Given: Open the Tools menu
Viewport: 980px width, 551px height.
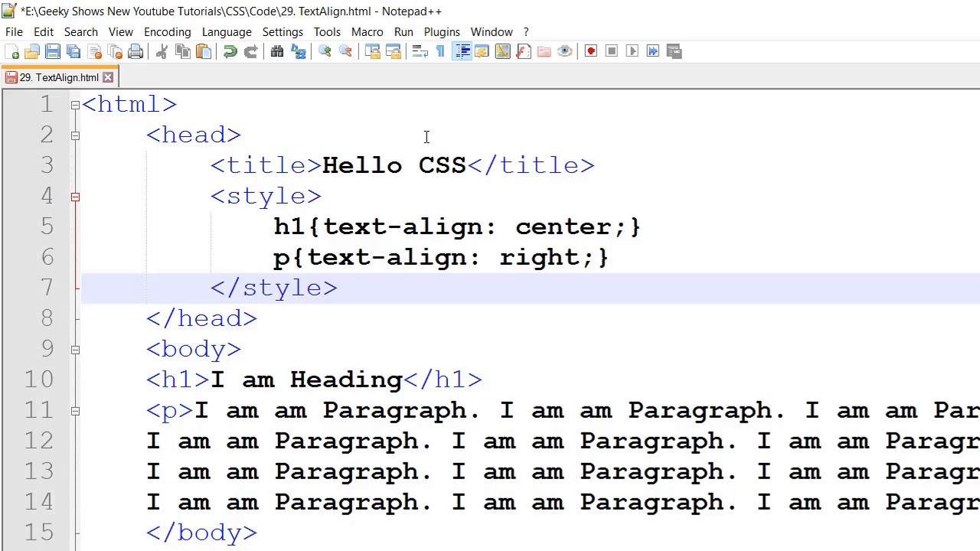Looking at the screenshot, I should 327,32.
